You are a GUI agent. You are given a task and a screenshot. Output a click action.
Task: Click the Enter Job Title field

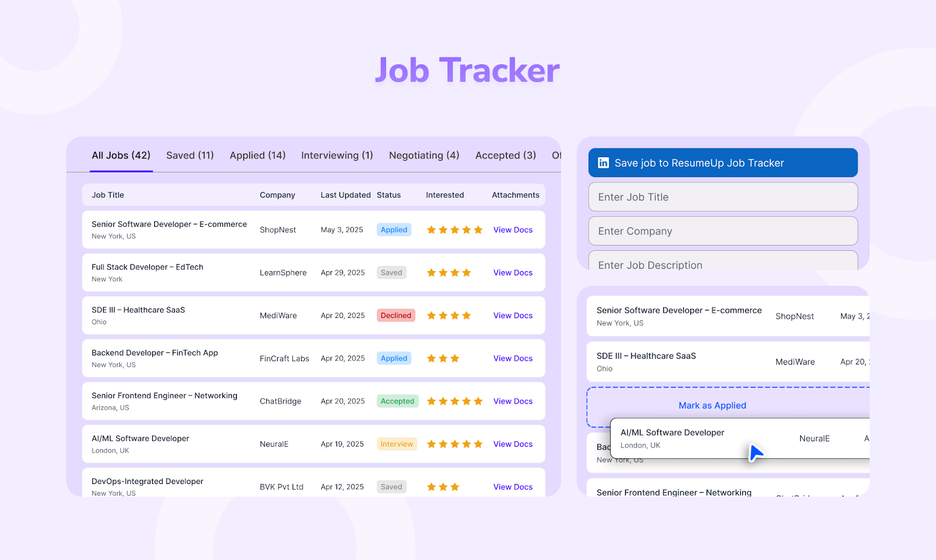click(722, 197)
